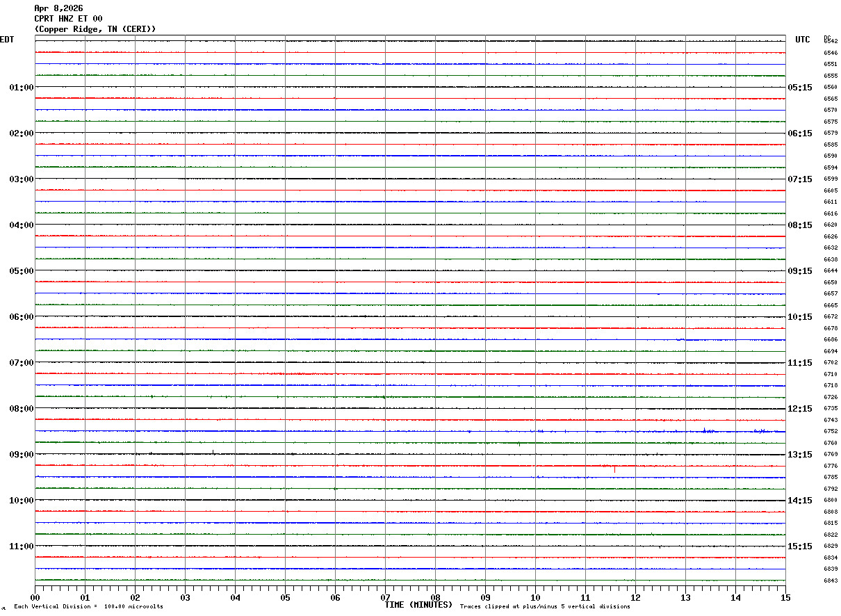Screen dimensions: 841x616
Task: Click the DC offset value '6752'
Action: coord(831,432)
